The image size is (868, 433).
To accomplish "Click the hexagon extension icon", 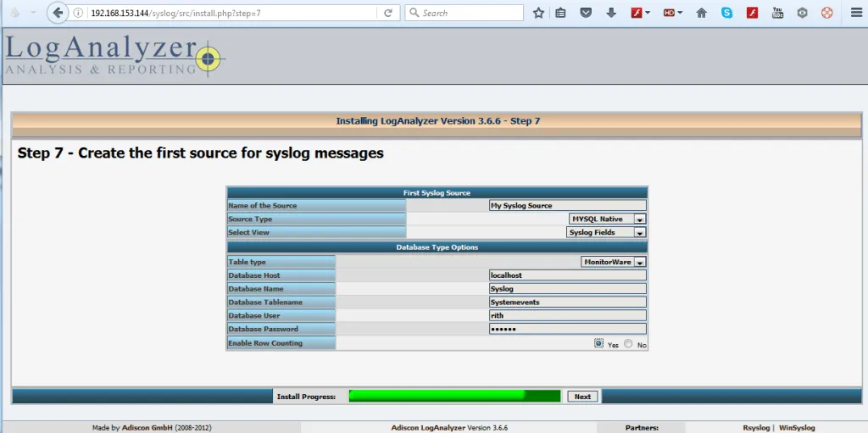I will click(802, 13).
